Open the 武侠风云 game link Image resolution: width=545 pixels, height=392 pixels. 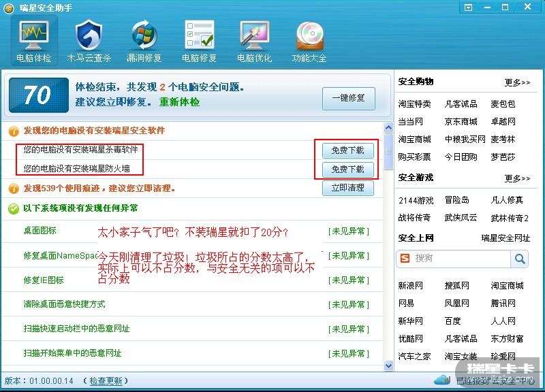click(461, 218)
